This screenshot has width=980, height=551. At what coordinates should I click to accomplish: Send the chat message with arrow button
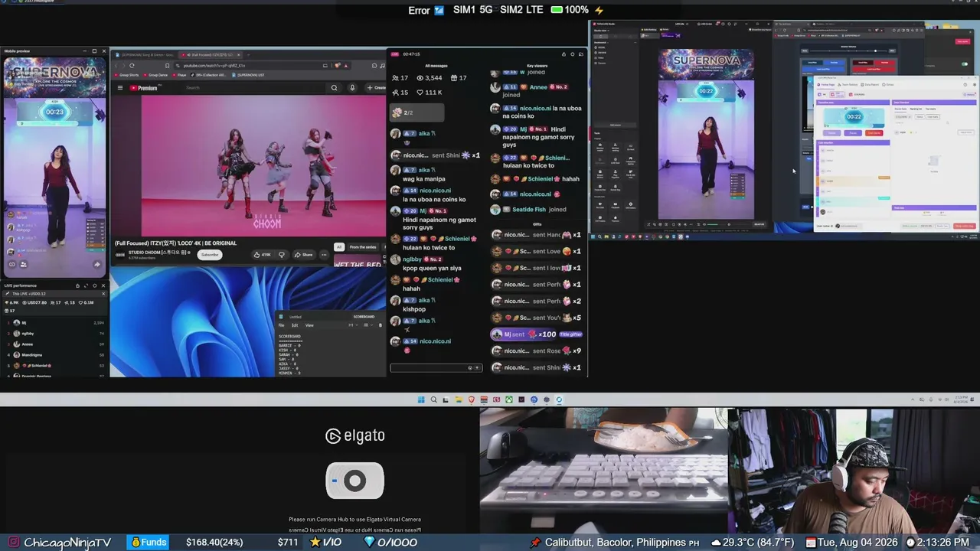[478, 368]
